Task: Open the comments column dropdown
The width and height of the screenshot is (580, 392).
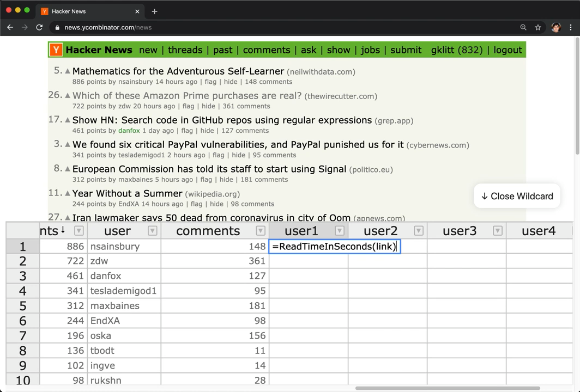Action: coord(261,231)
